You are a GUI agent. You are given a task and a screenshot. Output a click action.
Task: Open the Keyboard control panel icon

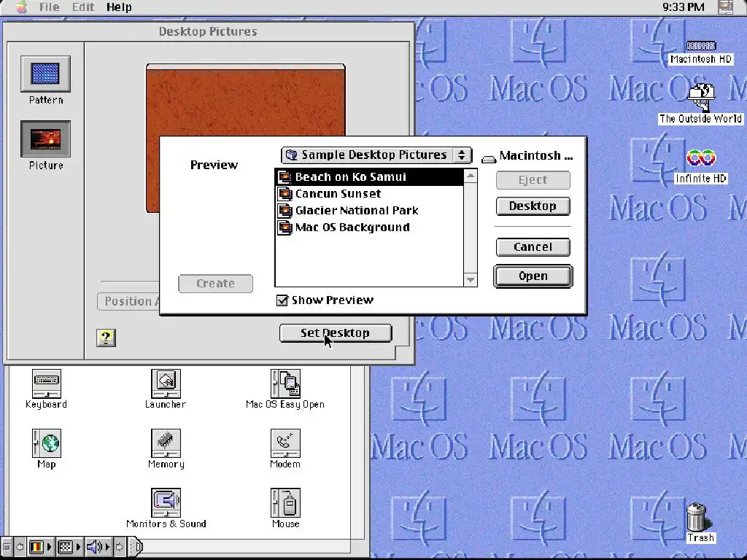(x=46, y=384)
